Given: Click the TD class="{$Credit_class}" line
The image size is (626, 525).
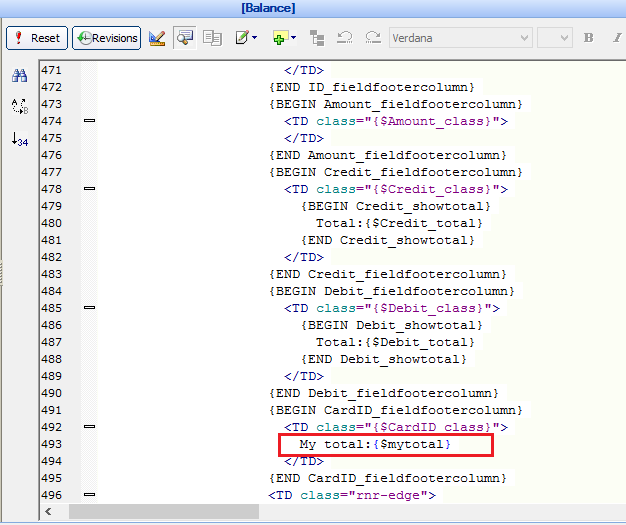Looking at the screenshot, I should [x=396, y=189].
